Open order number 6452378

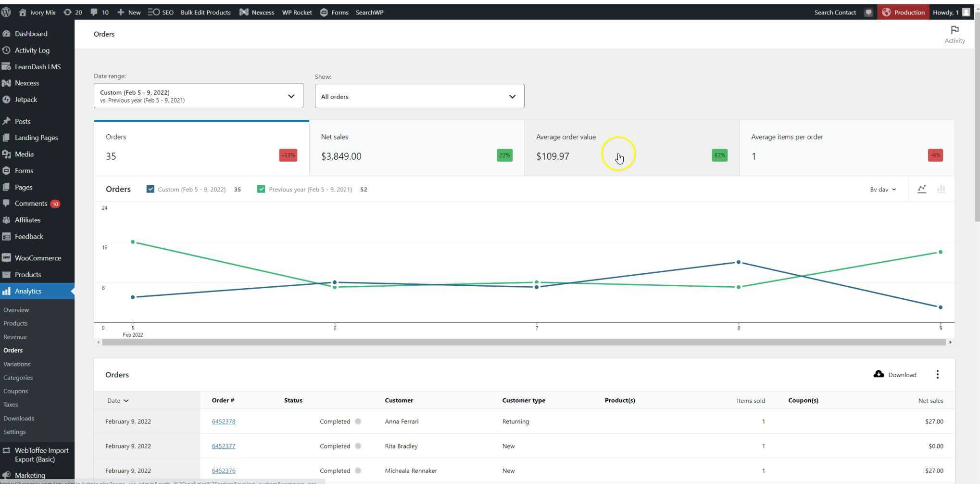click(x=223, y=421)
